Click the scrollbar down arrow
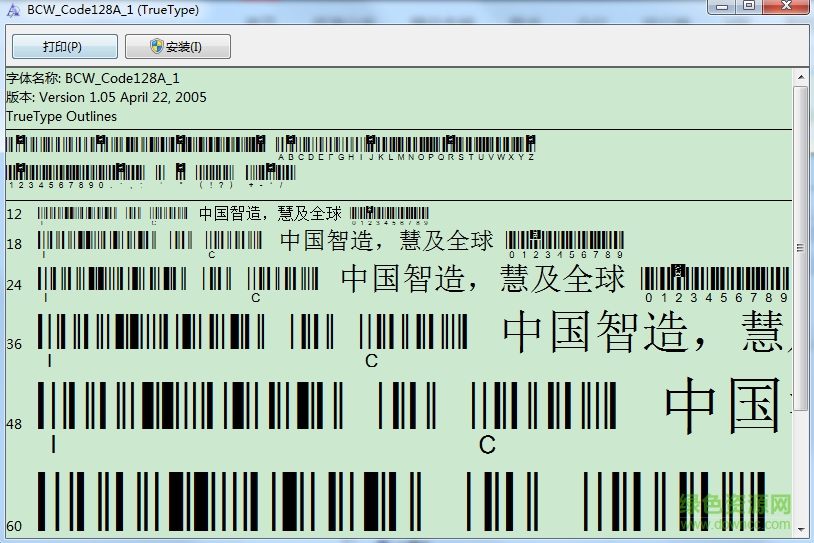The image size is (814, 543). pyautogui.click(x=800, y=529)
